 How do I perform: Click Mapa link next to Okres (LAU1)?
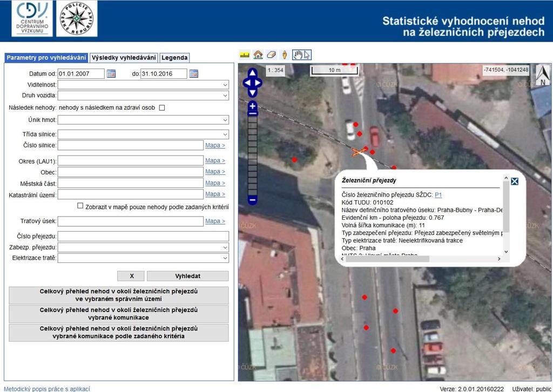tap(215, 161)
